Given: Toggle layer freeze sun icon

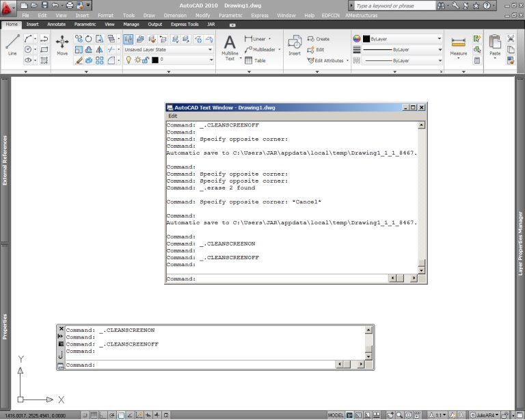Looking at the screenshot, I should [x=137, y=60].
